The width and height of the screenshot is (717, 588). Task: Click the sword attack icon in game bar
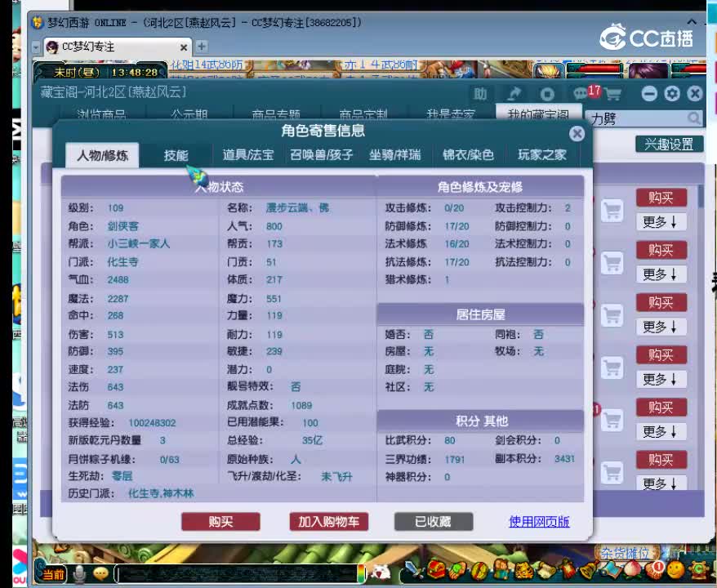tap(414, 570)
